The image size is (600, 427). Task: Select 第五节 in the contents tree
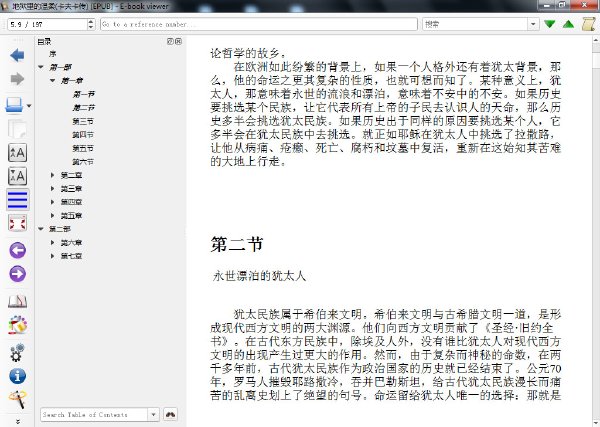(83, 148)
